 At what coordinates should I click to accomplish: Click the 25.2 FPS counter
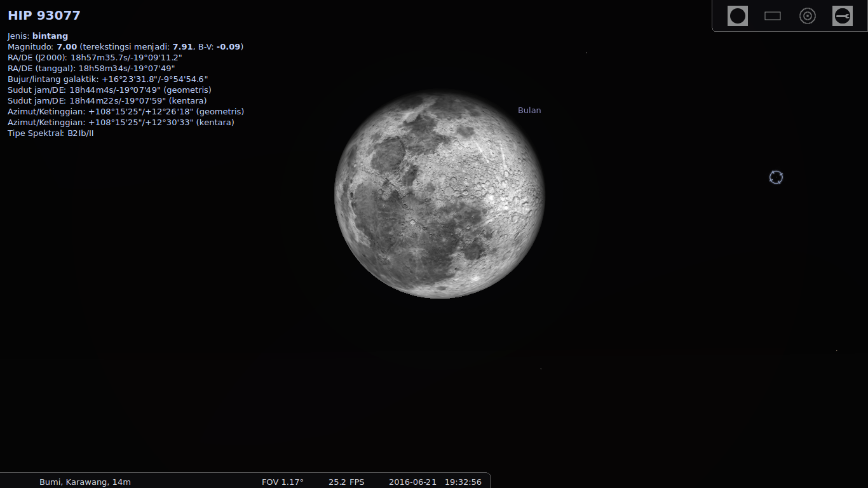(x=346, y=482)
